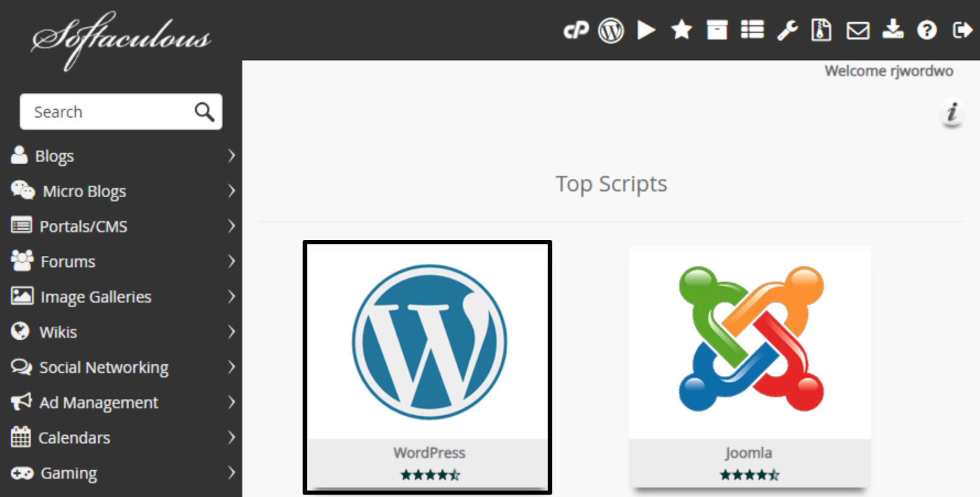Click the WordPress script name
The width and height of the screenshot is (980, 497).
tap(429, 453)
